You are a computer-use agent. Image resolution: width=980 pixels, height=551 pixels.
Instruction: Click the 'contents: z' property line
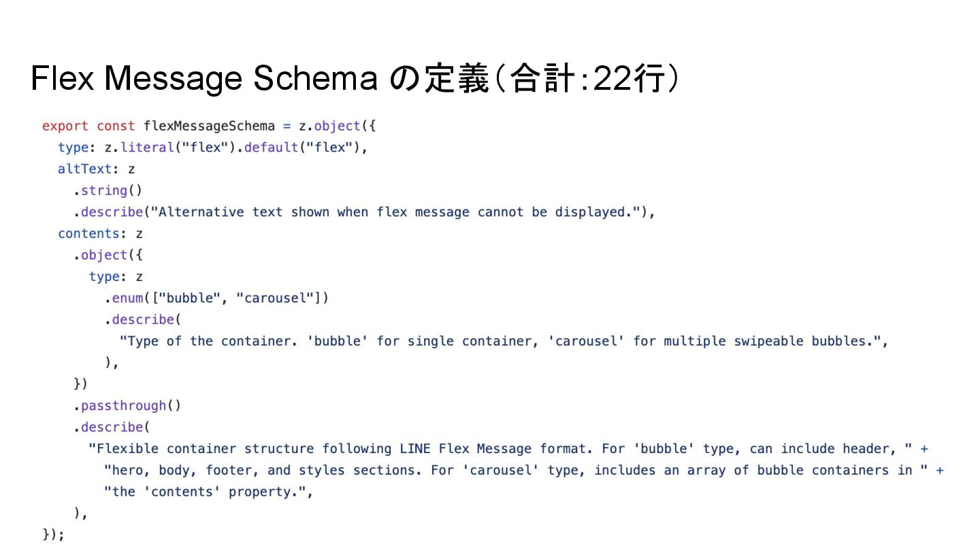click(x=100, y=233)
